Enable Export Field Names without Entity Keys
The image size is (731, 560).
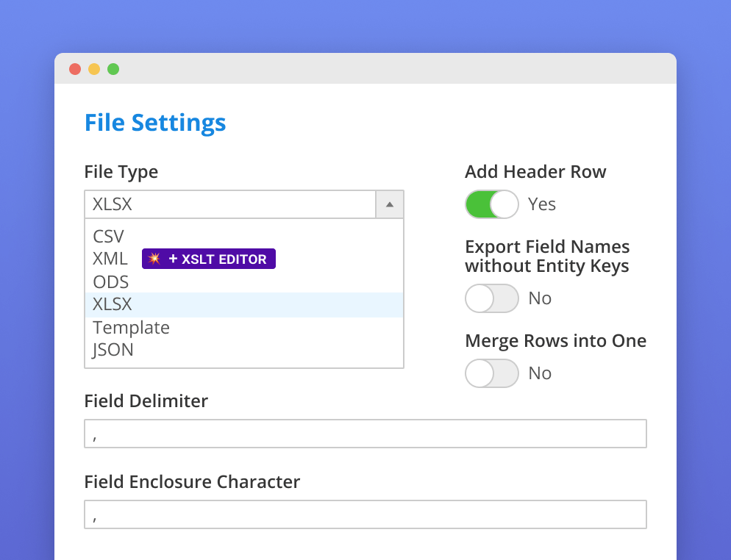[x=492, y=298]
